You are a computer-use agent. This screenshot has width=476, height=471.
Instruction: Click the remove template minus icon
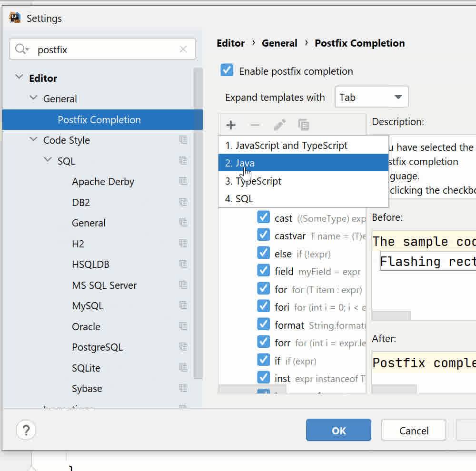coord(255,125)
